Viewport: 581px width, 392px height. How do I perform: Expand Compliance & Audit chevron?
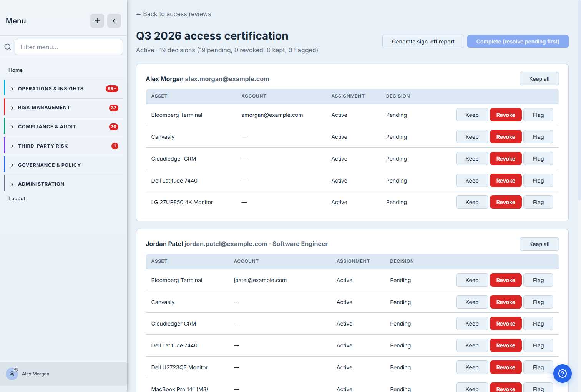coord(12,127)
